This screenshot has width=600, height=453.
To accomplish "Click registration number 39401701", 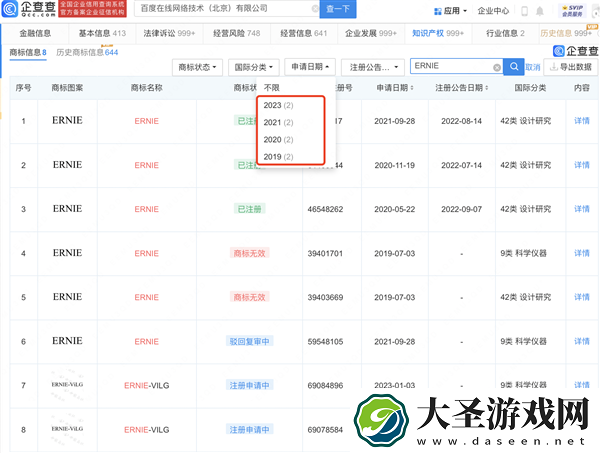I will tap(325, 253).
